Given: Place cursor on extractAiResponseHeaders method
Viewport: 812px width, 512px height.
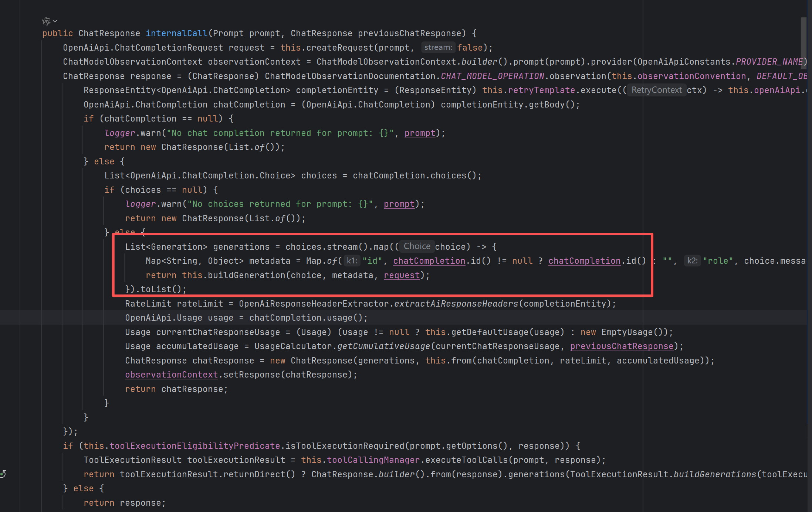Looking at the screenshot, I should click(x=456, y=304).
